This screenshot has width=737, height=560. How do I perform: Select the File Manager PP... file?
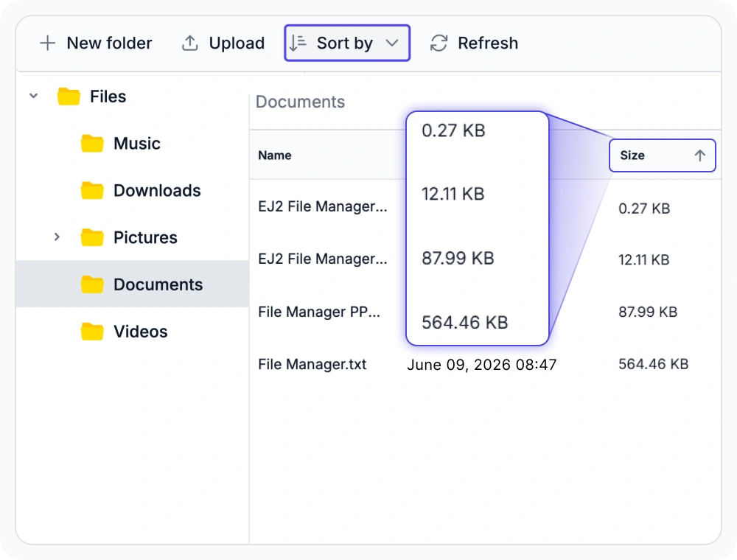(x=319, y=312)
